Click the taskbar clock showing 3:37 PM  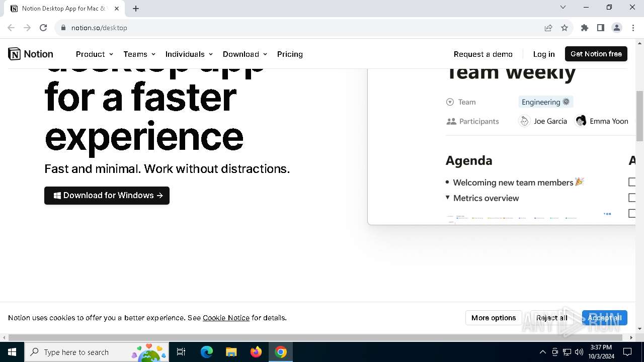[601, 352]
